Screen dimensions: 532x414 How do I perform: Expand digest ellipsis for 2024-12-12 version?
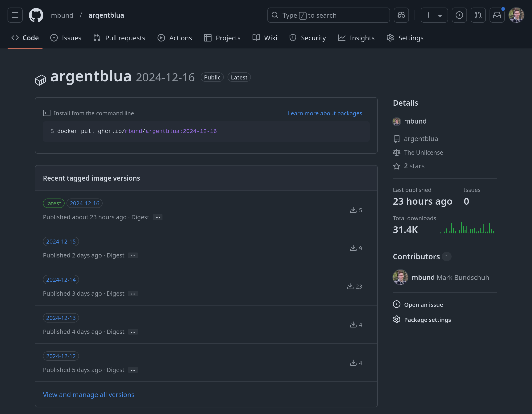pyautogui.click(x=133, y=370)
